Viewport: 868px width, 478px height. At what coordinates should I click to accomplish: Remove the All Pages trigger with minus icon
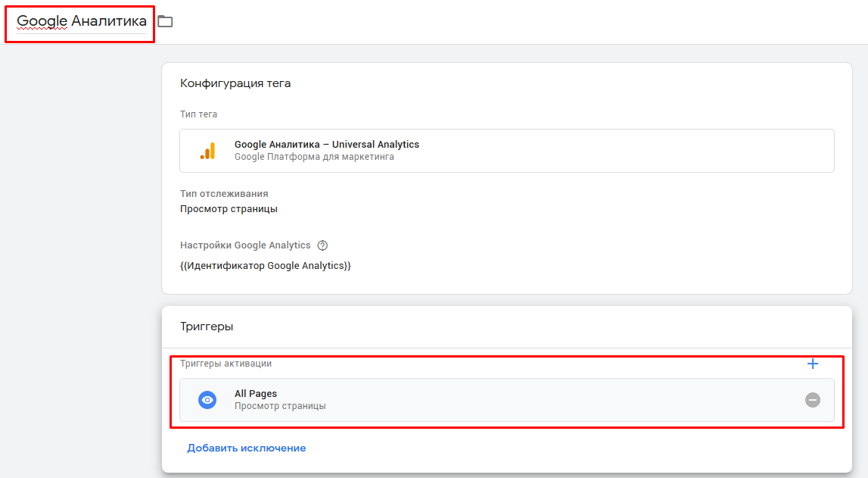click(813, 400)
